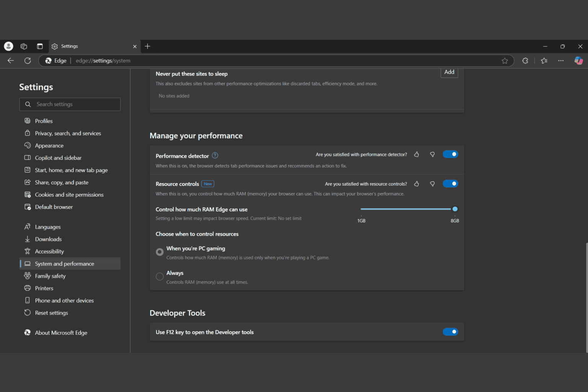The width and height of the screenshot is (588, 392).
Task: Click the New badge beside Resource controls
Action: pos(208,184)
